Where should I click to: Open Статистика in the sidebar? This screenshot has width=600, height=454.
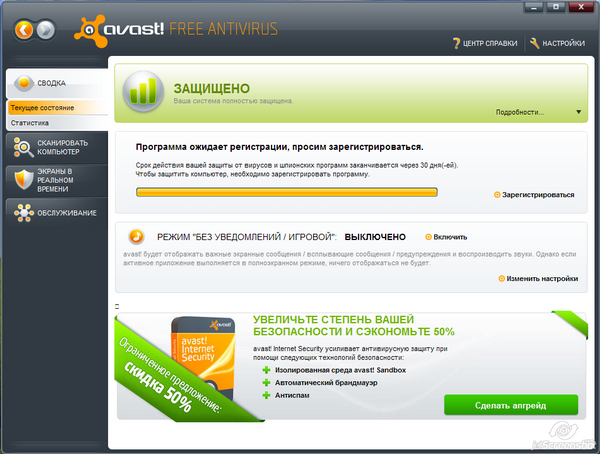(57, 123)
